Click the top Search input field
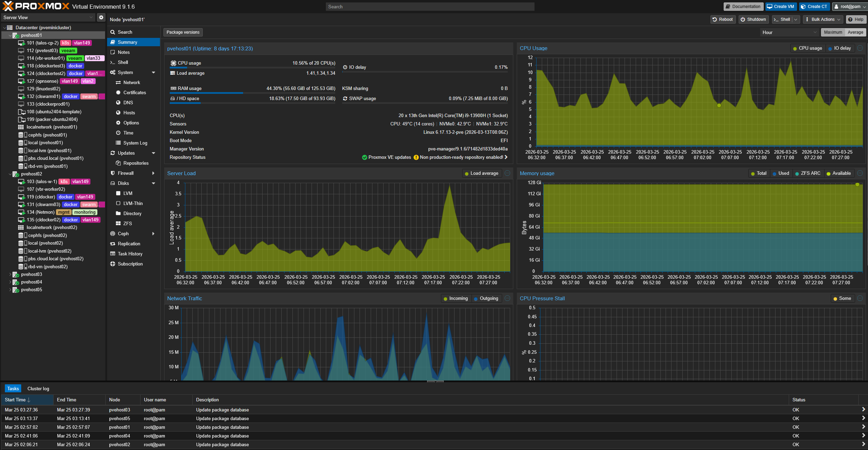This screenshot has width=868, height=450. coord(430,7)
